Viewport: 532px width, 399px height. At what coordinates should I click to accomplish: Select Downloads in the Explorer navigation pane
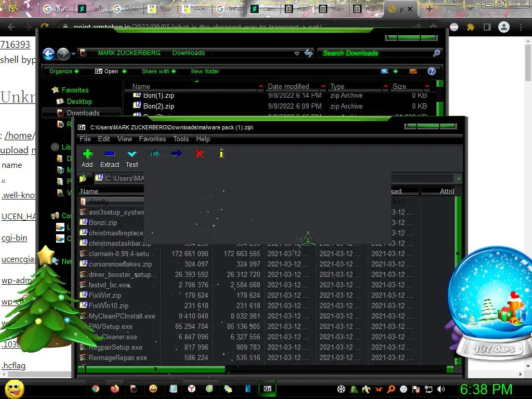[x=82, y=113]
